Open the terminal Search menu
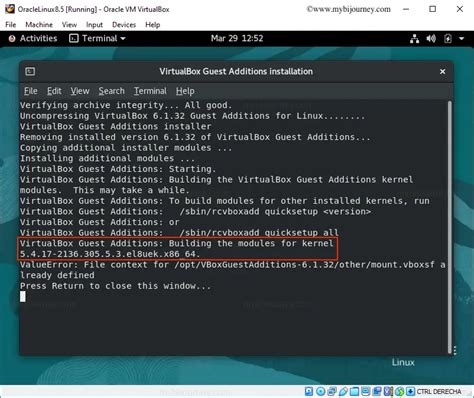Image resolution: width=474 pixels, height=398 pixels. (111, 91)
